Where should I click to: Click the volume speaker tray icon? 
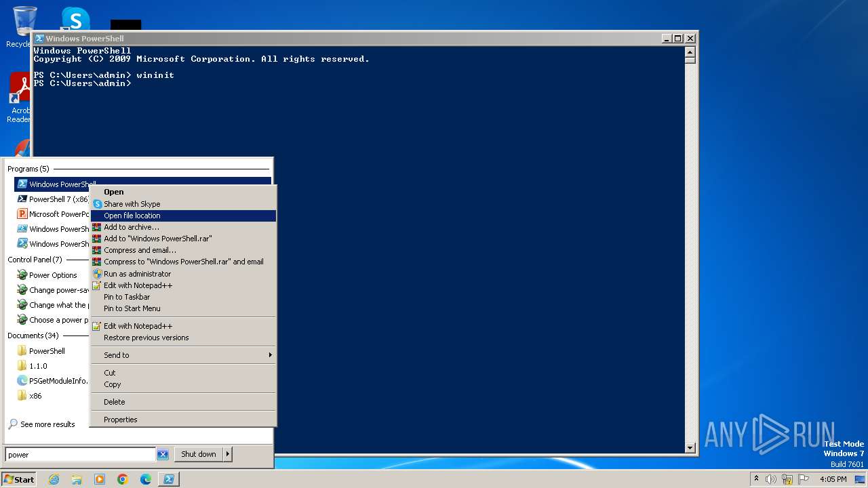click(771, 479)
